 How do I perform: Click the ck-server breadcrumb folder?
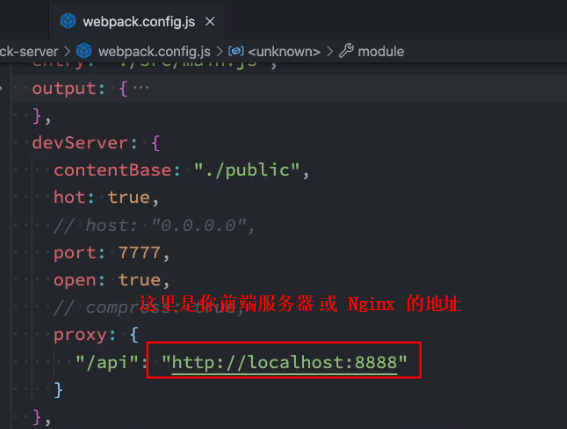point(29,52)
